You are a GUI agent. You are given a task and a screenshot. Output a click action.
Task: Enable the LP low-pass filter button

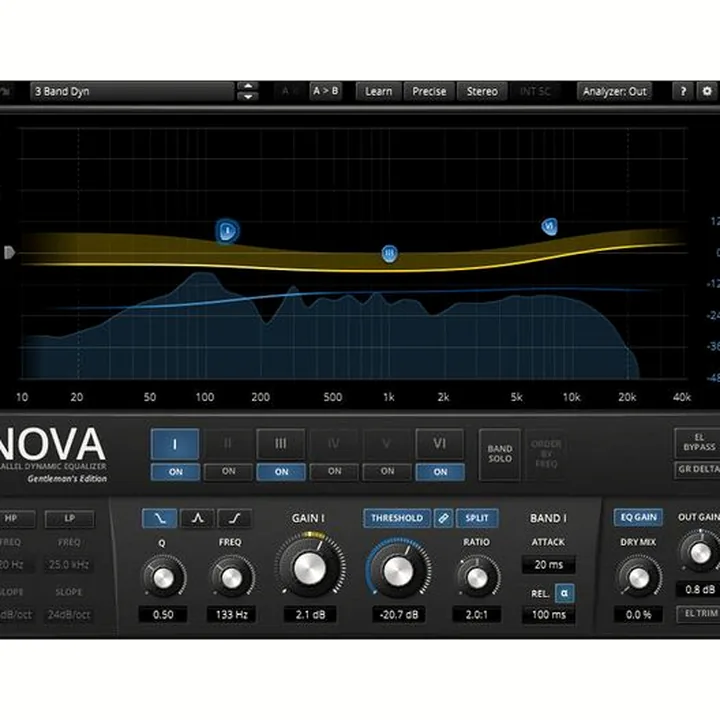coord(69,518)
